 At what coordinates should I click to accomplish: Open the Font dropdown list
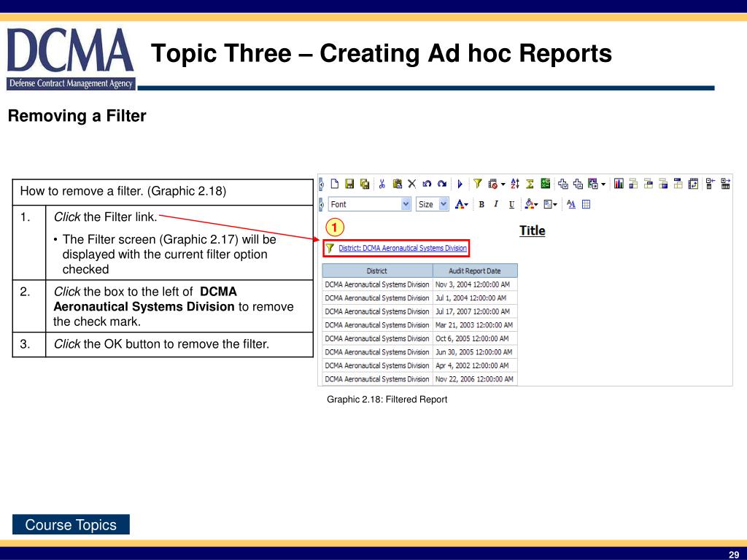pyautogui.click(x=406, y=204)
